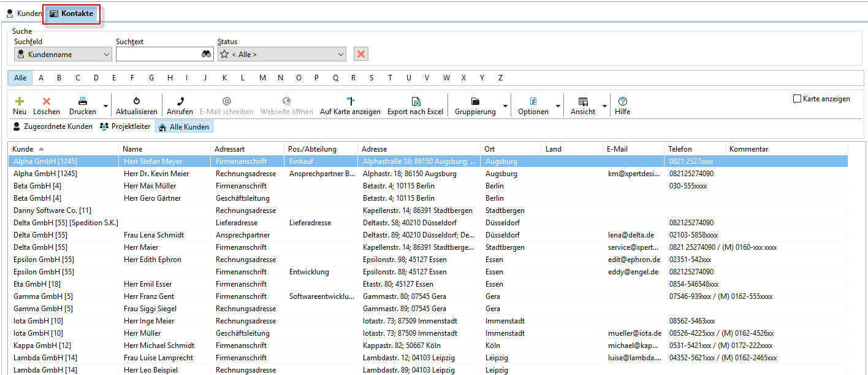Clear search with red X button
868x375 pixels.
[x=362, y=54]
